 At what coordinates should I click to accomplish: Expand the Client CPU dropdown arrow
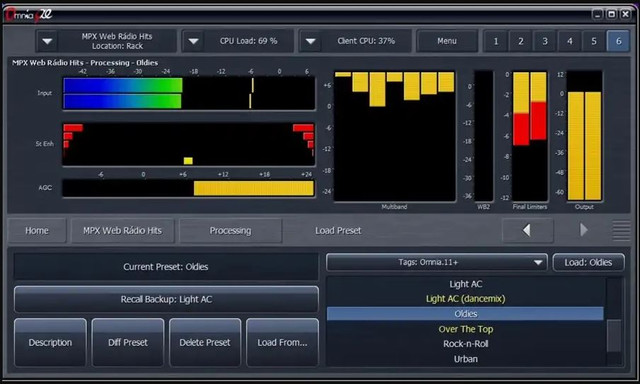[x=311, y=41]
